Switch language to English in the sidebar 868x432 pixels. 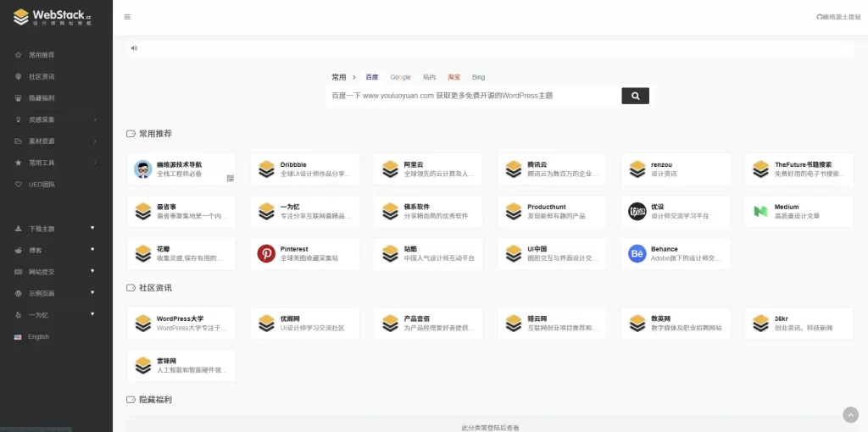[x=38, y=337]
